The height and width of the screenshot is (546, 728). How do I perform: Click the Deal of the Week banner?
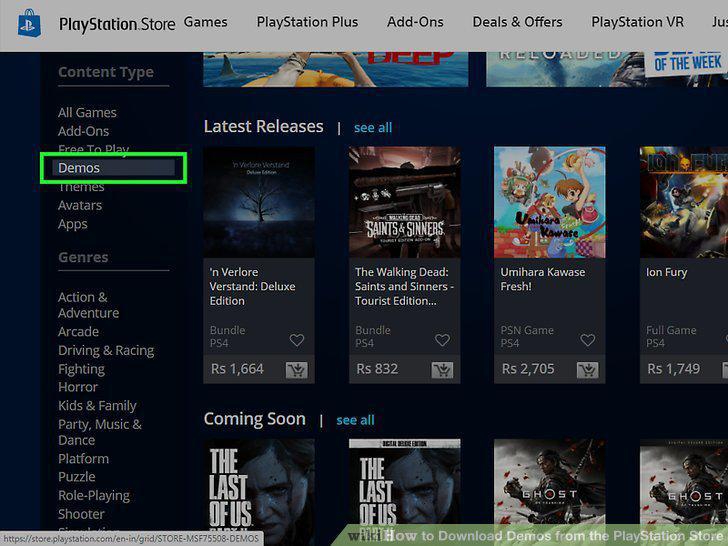coord(607,69)
